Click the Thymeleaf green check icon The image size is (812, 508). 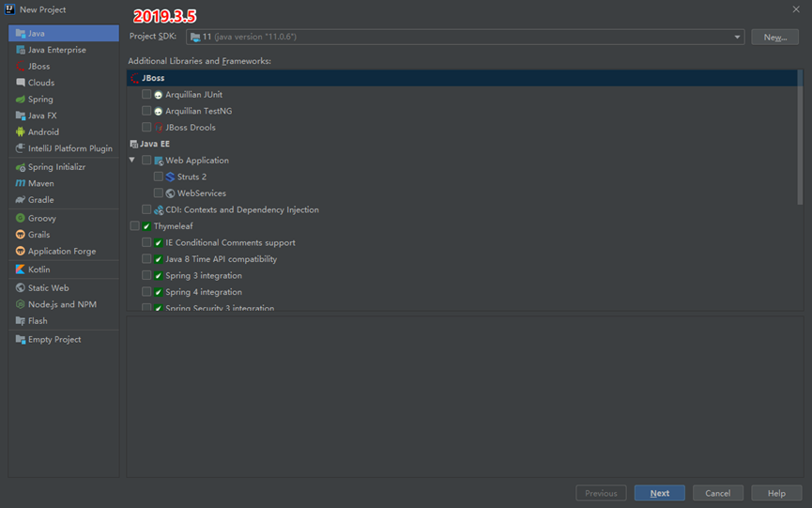pos(146,226)
